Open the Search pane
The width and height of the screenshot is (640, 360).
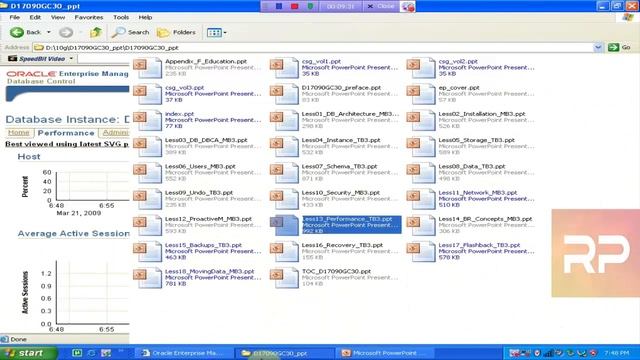pyautogui.click(x=131, y=32)
